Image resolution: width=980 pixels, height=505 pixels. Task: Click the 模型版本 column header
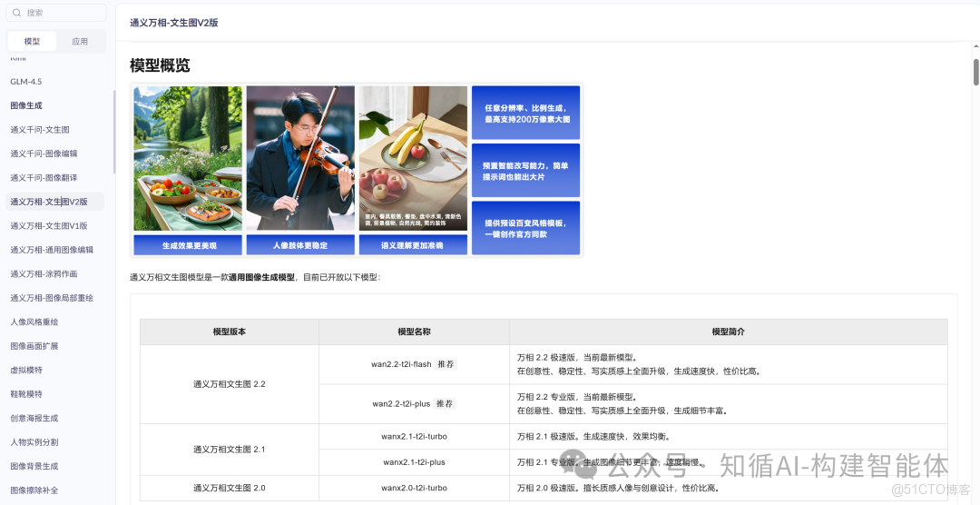coord(230,332)
